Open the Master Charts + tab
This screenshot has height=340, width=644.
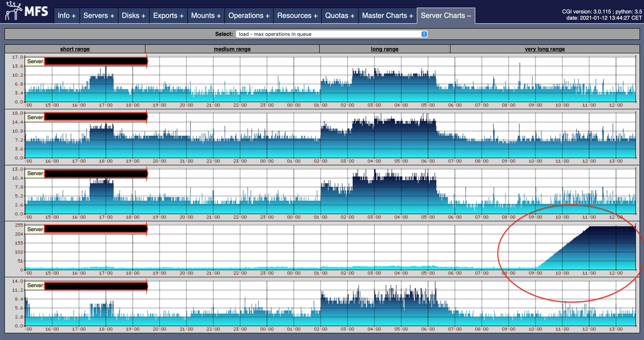pos(388,16)
